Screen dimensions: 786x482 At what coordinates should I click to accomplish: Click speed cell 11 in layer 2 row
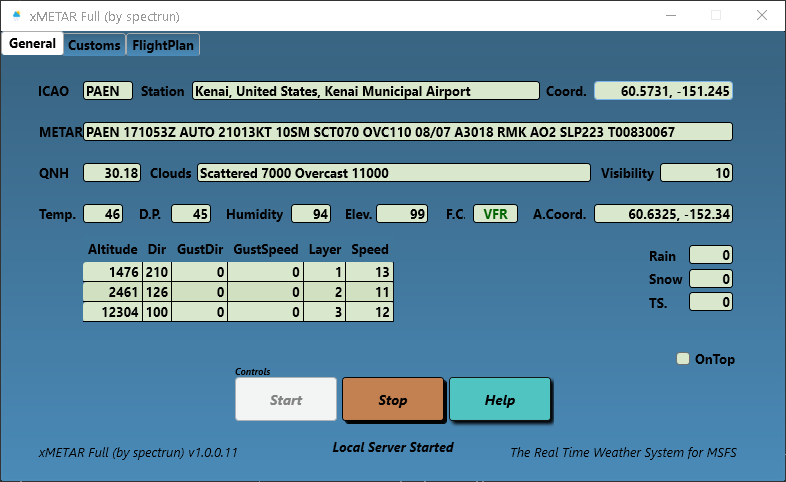(369, 292)
